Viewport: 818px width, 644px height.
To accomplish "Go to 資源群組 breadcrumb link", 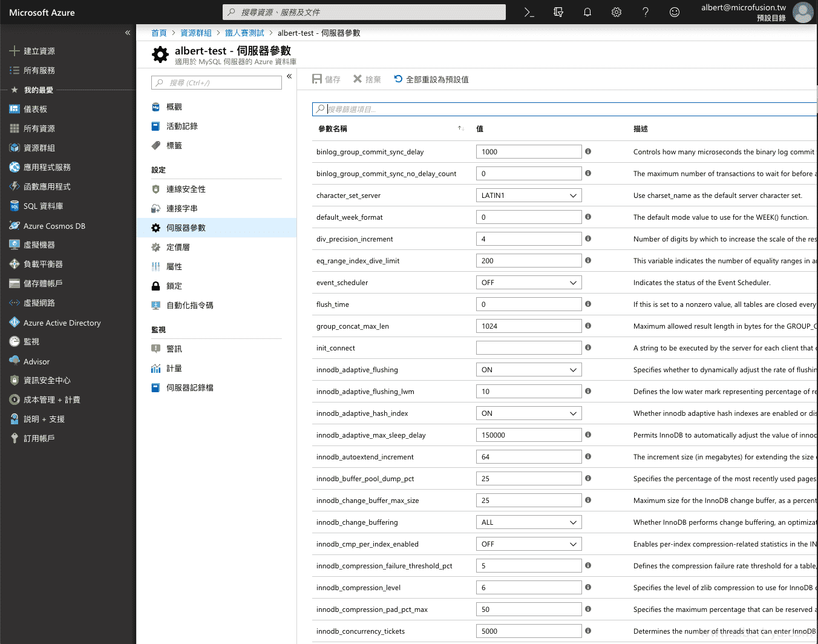I will tap(196, 33).
